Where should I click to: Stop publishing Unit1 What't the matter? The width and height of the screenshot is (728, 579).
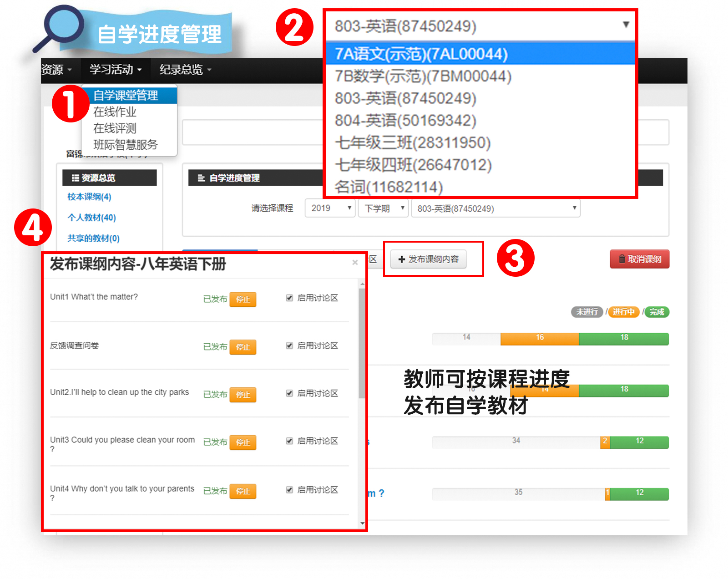coord(243,299)
